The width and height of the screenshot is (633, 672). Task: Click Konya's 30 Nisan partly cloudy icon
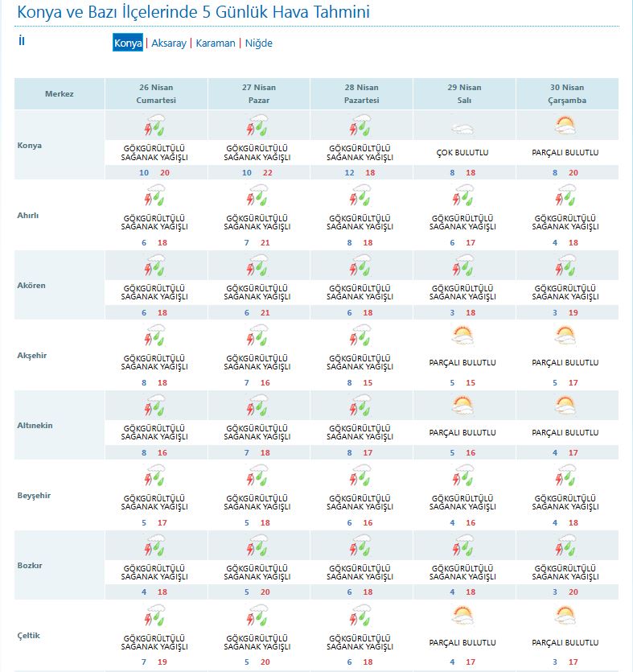(x=565, y=126)
